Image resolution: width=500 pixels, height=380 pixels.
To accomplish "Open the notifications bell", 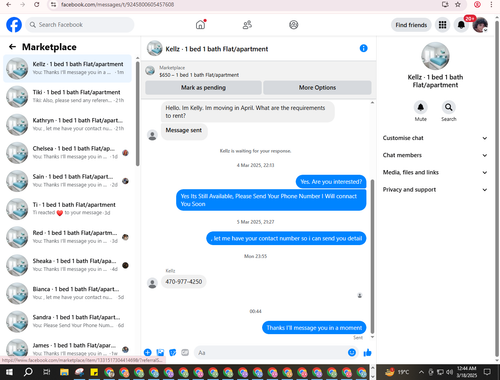I will pos(461,25).
